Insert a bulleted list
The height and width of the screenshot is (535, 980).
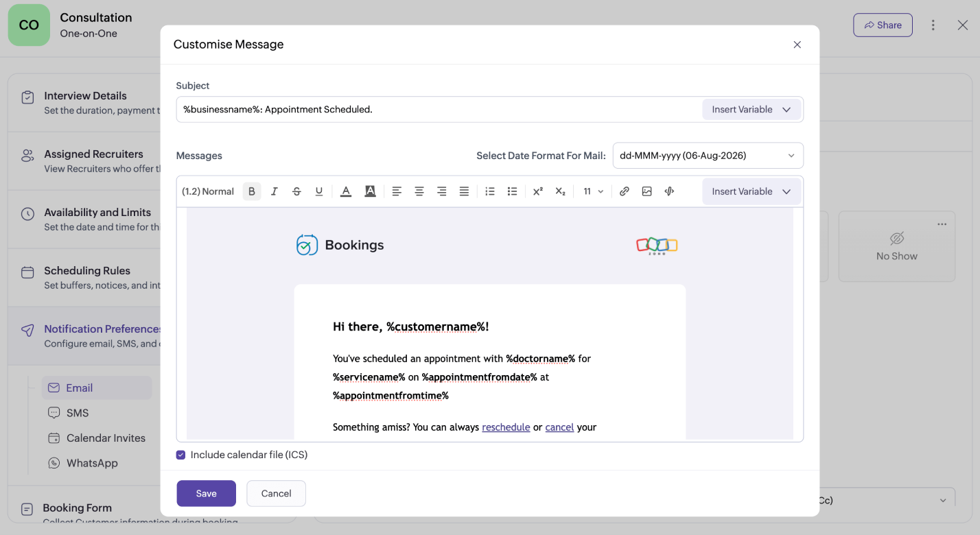(x=512, y=191)
